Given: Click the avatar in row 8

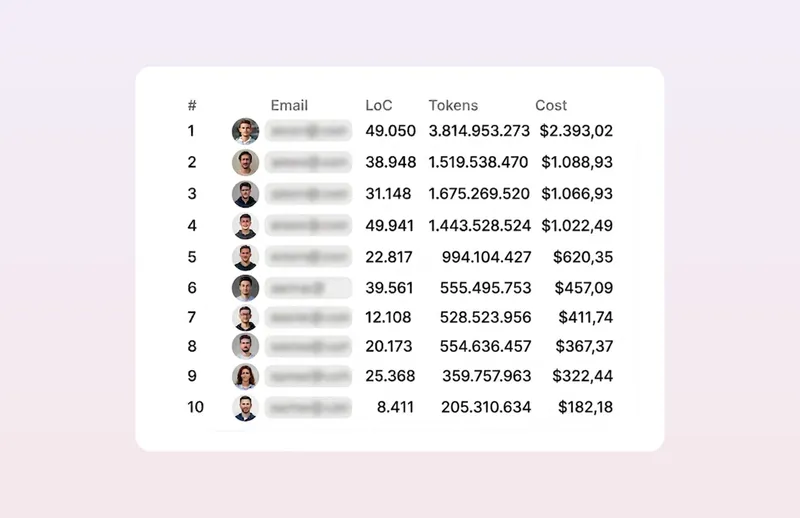Looking at the screenshot, I should point(245,346).
